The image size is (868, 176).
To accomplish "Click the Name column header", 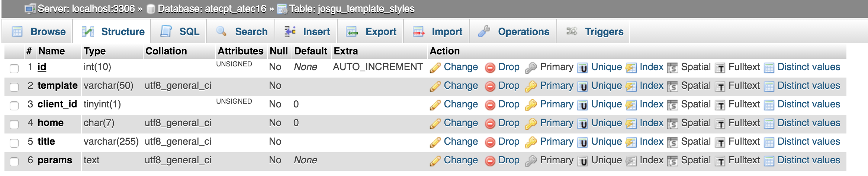I will coord(52,51).
